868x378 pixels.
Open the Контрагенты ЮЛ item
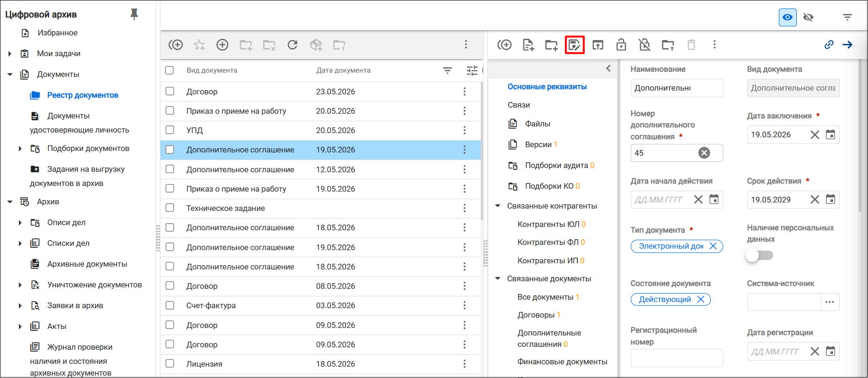[549, 224]
